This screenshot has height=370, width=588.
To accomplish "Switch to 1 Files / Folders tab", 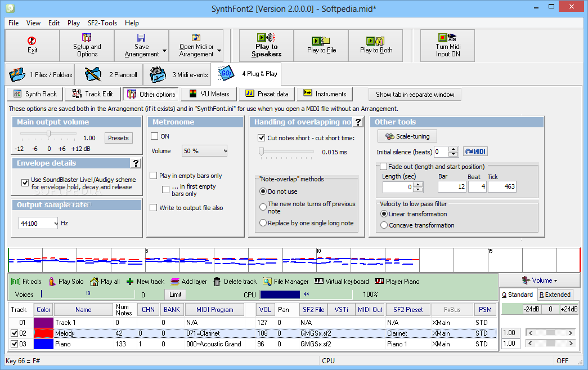I will 40,75.
